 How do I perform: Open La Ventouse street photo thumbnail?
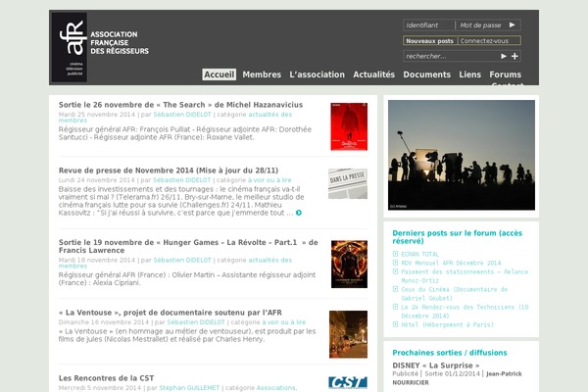point(348,334)
